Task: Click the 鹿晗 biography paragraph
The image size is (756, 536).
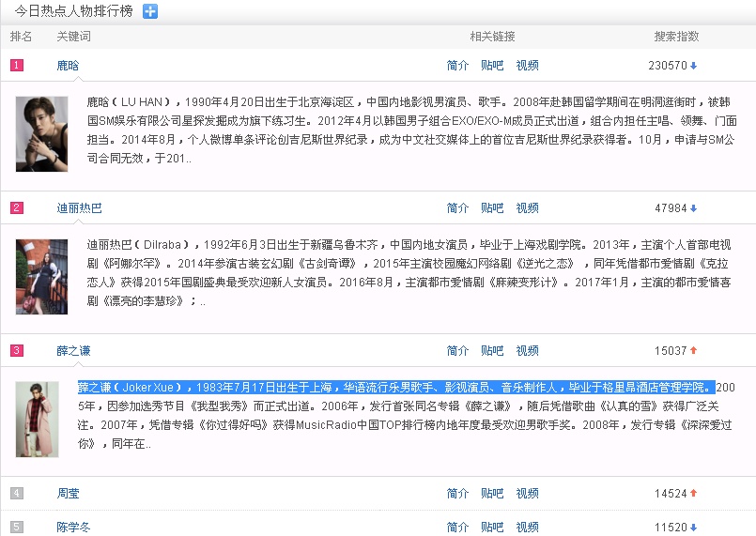Action: pos(411,130)
